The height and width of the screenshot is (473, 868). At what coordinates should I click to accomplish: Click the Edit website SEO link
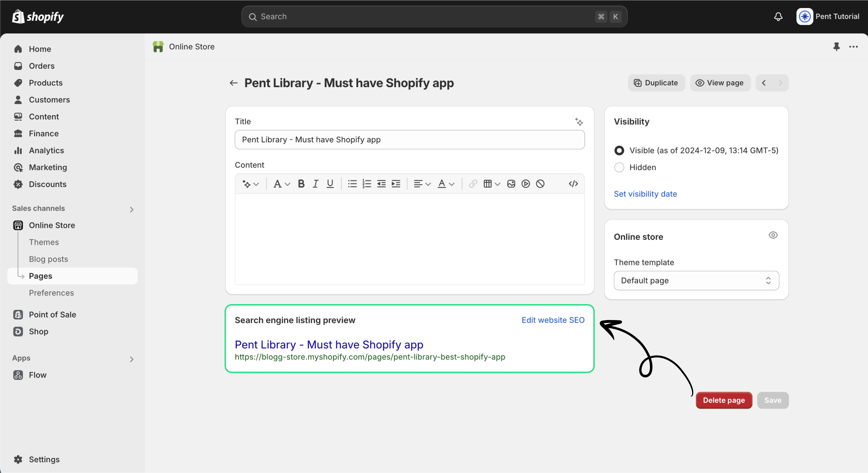[x=553, y=320]
